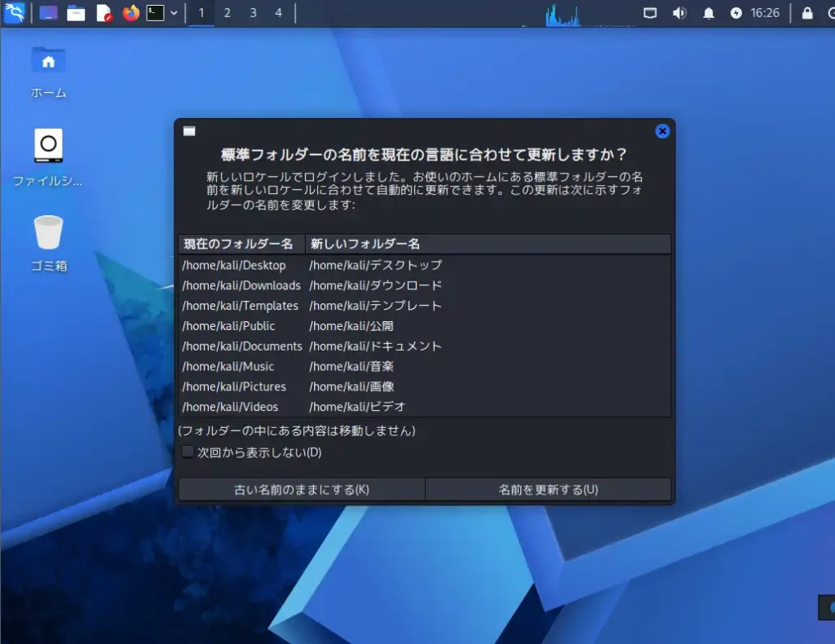The height and width of the screenshot is (644, 835).
Task: Open the dialog window menu icon
Action: coord(188,130)
